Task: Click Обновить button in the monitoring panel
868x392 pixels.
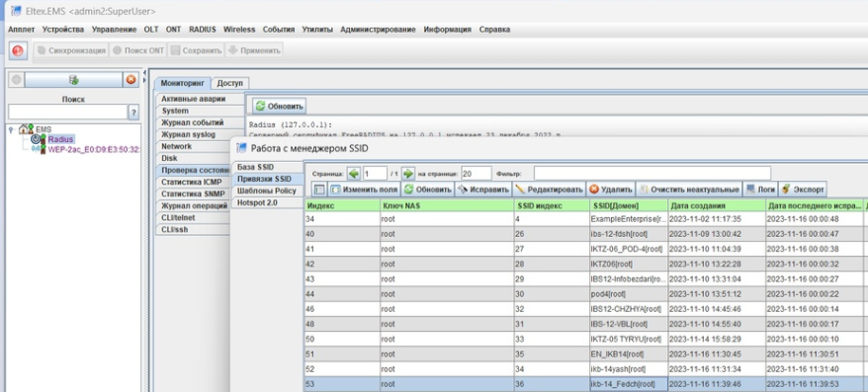Action: pos(280,107)
